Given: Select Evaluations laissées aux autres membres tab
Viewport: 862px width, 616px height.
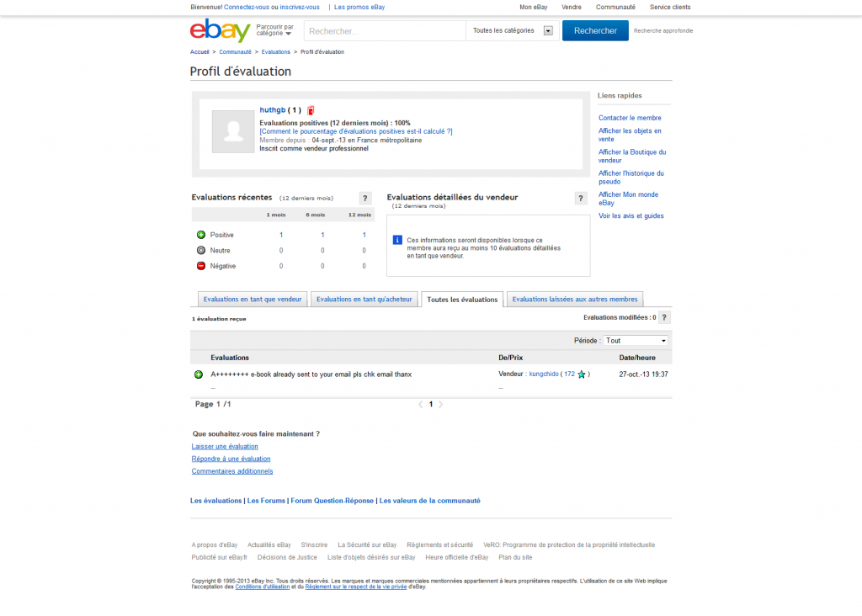Looking at the screenshot, I should tap(574, 300).
